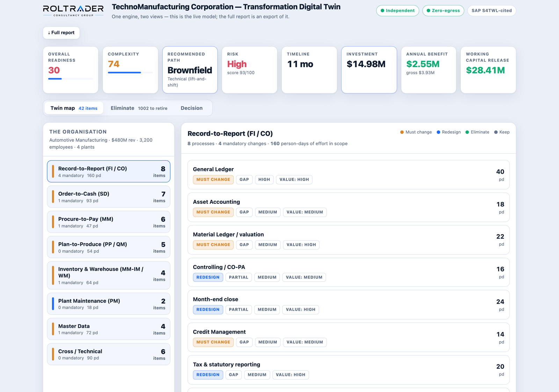Viewport: 559px width, 392px height.
Task: Select Procure-to-Pay (MM) area
Action: (x=109, y=222)
